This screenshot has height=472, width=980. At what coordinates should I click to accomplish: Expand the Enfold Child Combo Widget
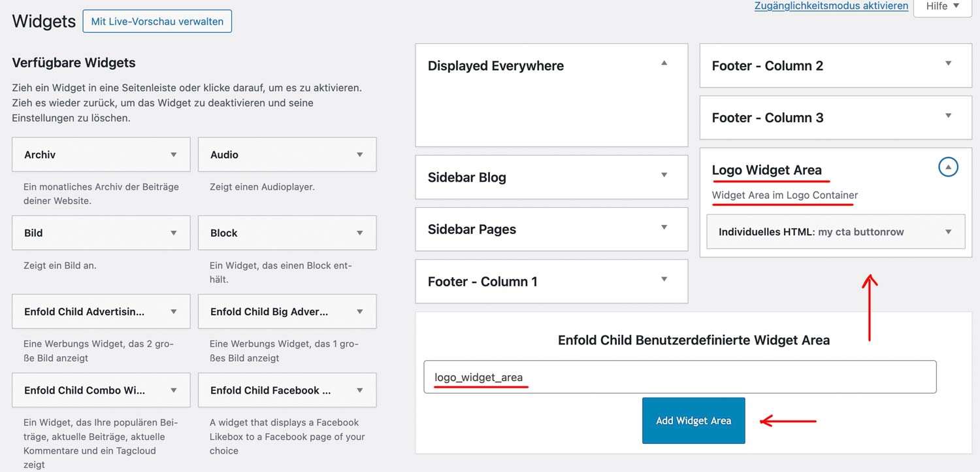pos(174,390)
